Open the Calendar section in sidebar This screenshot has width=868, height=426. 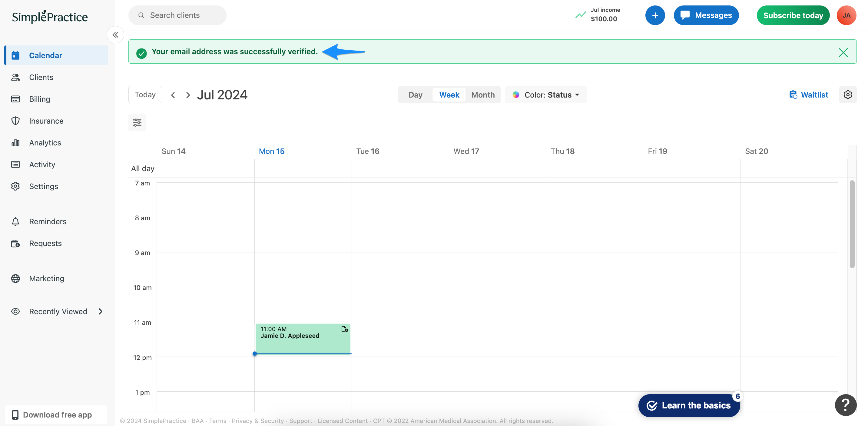56,55
